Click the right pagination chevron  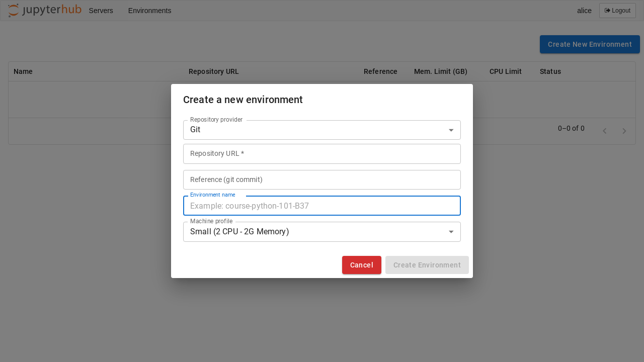pyautogui.click(x=624, y=131)
